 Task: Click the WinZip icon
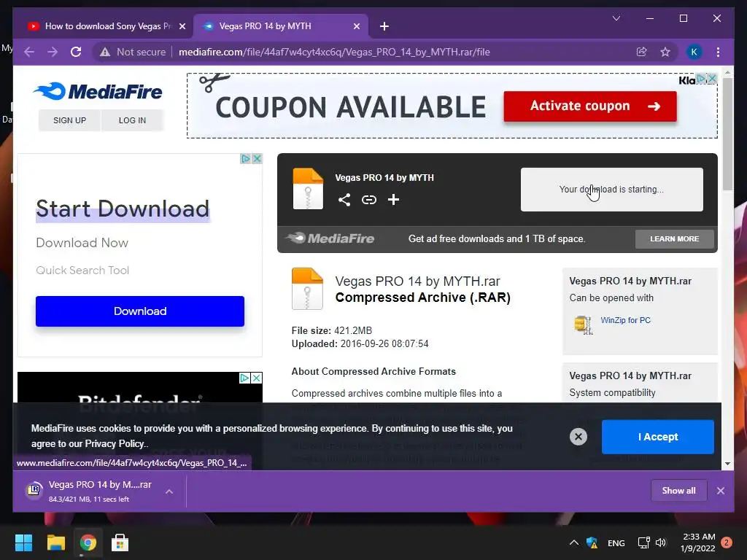tap(583, 324)
